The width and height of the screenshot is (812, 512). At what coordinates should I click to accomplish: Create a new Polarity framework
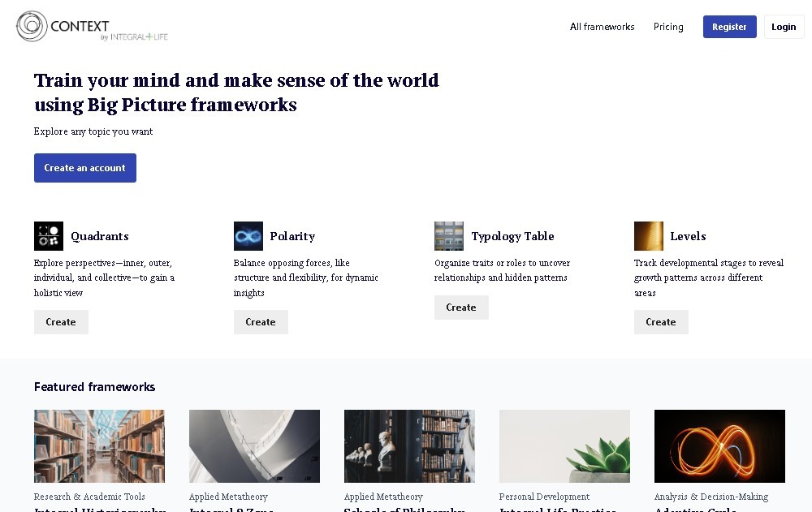[x=261, y=322]
